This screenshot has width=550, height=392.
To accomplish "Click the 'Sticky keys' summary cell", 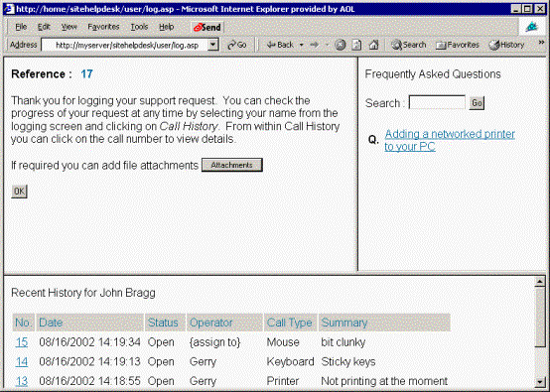I will tap(348, 361).
